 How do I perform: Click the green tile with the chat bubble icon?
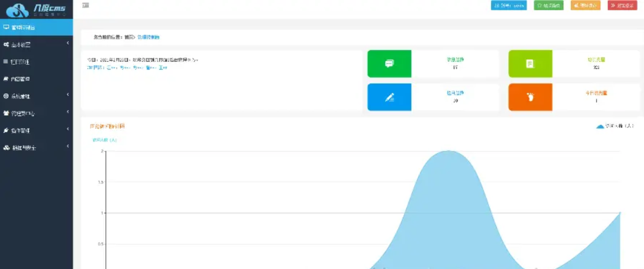click(389, 64)
